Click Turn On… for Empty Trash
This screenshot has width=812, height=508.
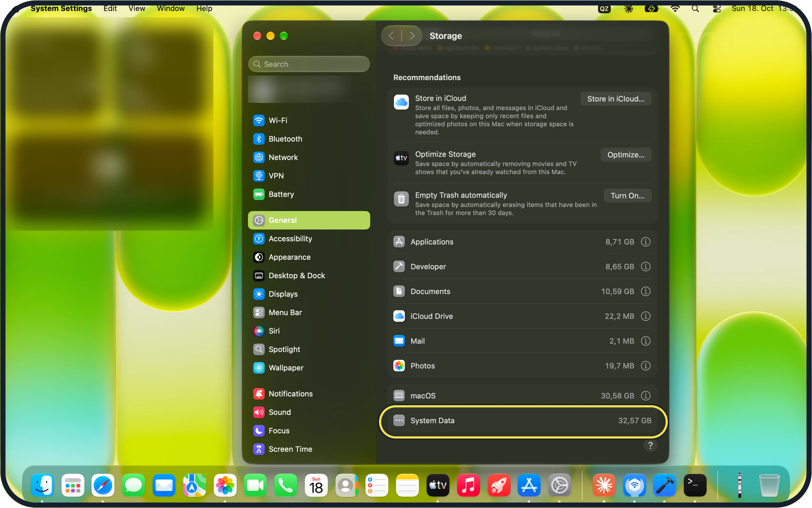click(x=627, y=195)
